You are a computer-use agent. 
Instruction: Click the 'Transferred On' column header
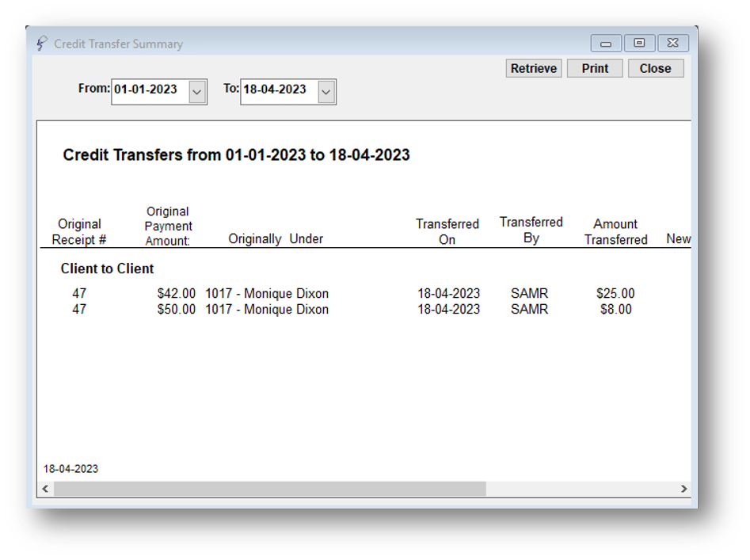[447, 231]
